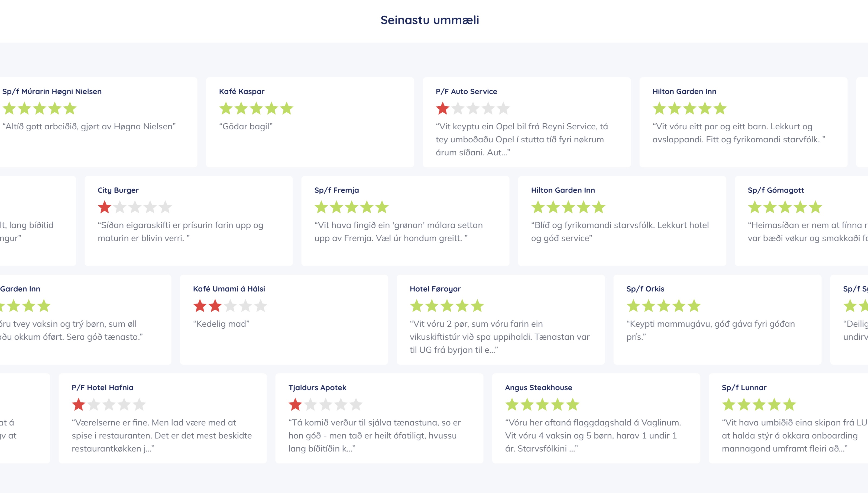Click the "Kedelig mad" review text
The image size is (868, 493).
pos(221,324)
